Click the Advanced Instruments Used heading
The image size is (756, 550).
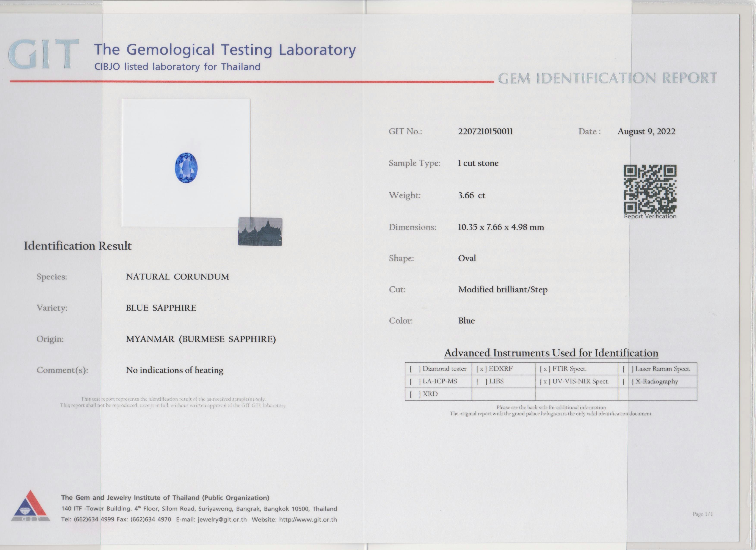point(551,353)
